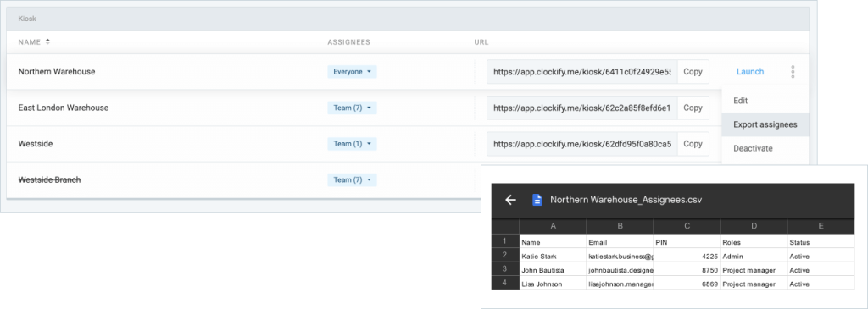Open Westside Branch Team (7) dropdown
The image size is (868, 309).
352,179
